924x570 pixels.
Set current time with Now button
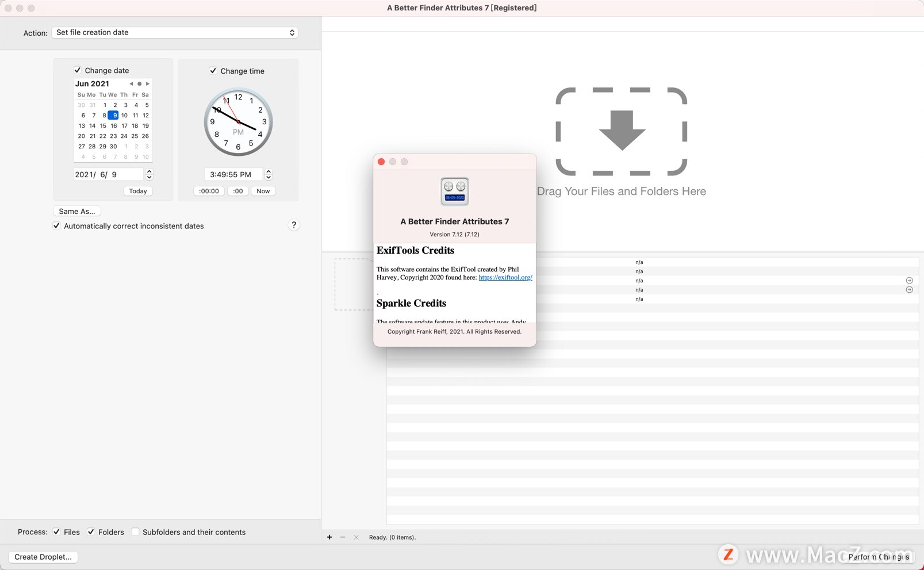263,191
